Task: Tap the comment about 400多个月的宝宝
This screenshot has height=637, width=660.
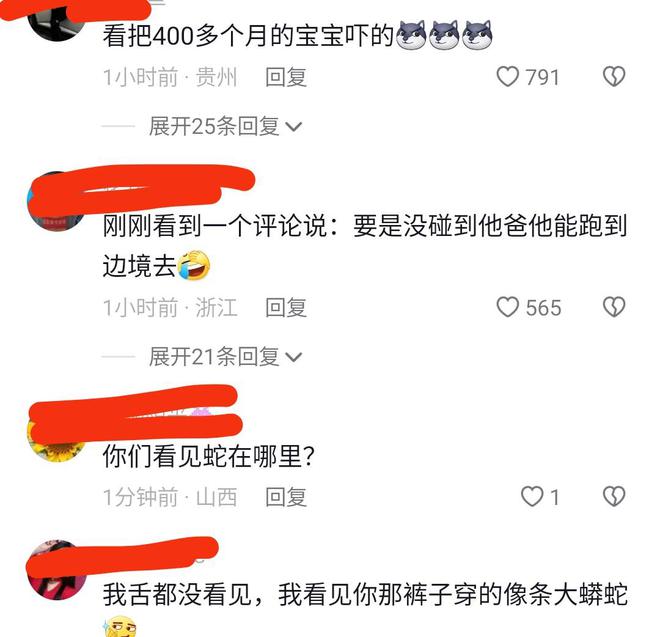Action: 248,35
